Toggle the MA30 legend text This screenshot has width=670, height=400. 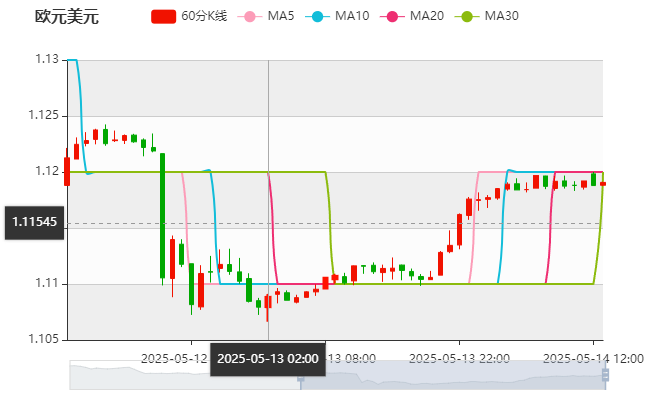click(501, 17)
